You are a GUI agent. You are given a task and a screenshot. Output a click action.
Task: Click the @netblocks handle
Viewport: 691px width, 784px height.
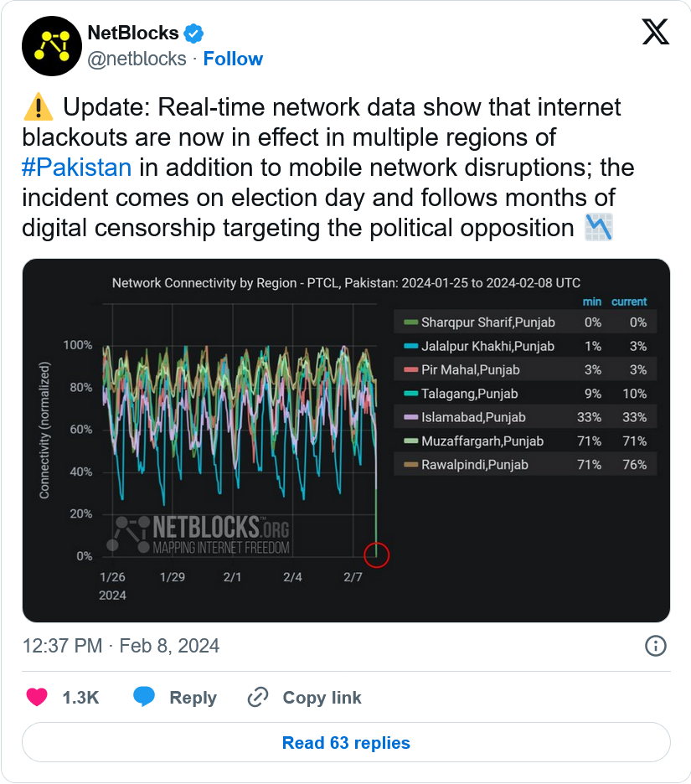click(x=137, y=59)
